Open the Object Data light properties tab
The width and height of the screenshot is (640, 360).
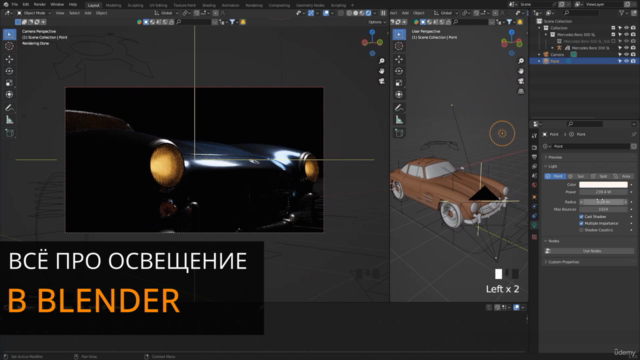(534, 225)
